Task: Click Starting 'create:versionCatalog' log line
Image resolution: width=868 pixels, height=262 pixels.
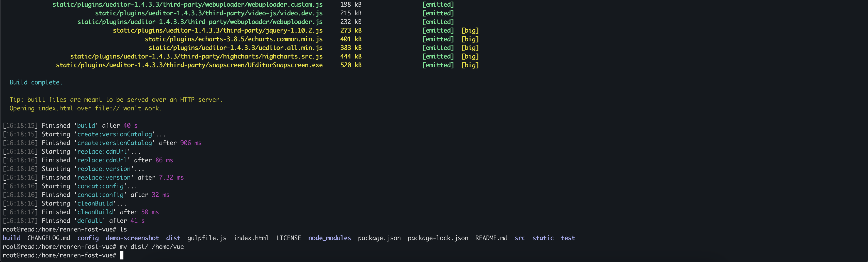Action: 84,134
